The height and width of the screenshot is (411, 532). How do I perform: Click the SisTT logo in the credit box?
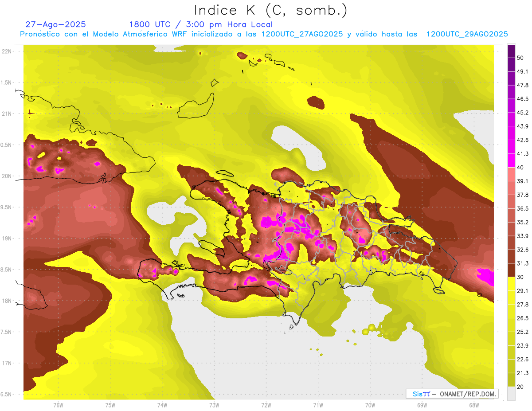421,394
